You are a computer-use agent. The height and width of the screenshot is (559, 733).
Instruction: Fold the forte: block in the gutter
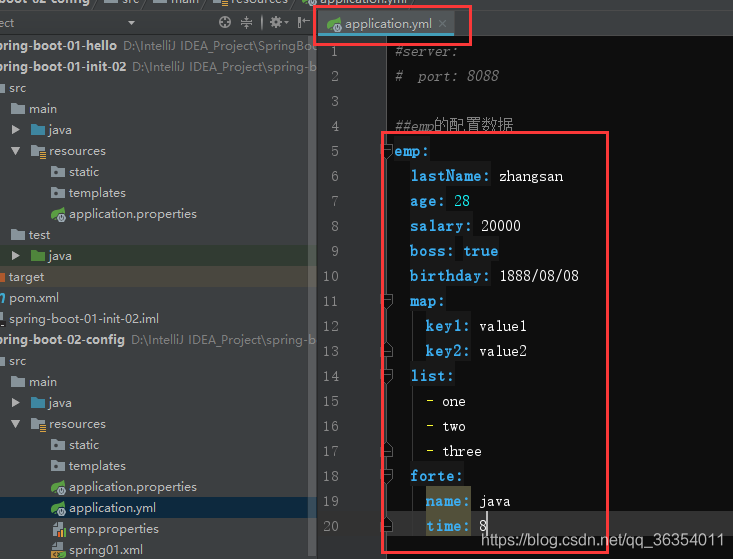point(388,476)
